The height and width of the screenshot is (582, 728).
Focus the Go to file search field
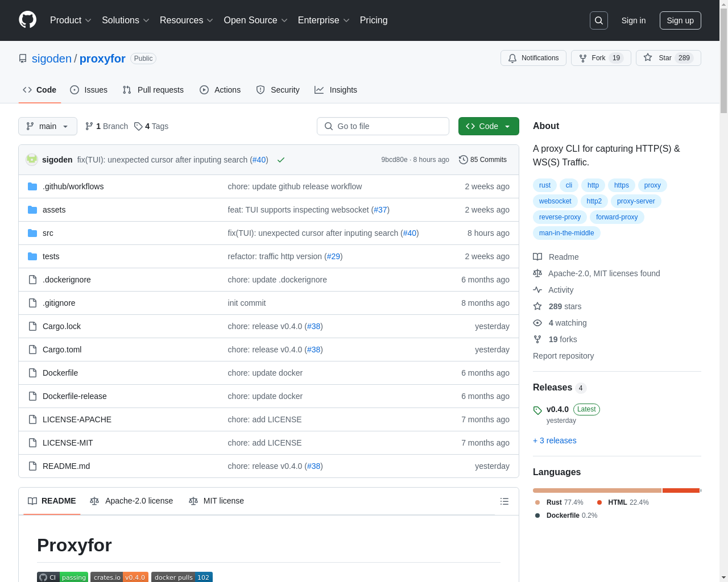tap(383, 126)
